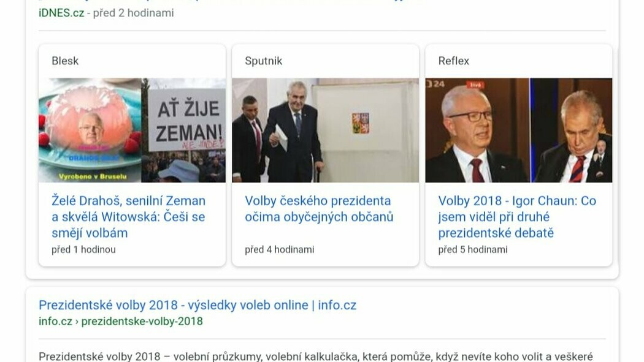
Task: Open the Blesk news card thumbnail
Action: click(132, 130)
